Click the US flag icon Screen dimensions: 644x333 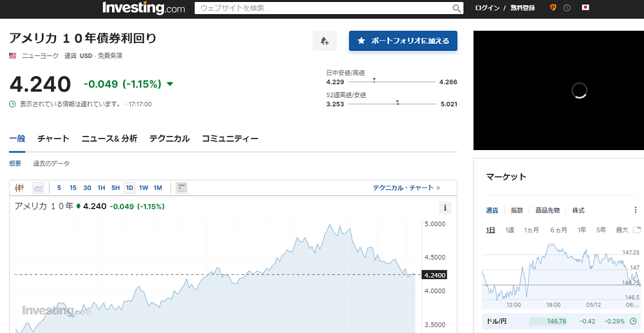point(13,56)
